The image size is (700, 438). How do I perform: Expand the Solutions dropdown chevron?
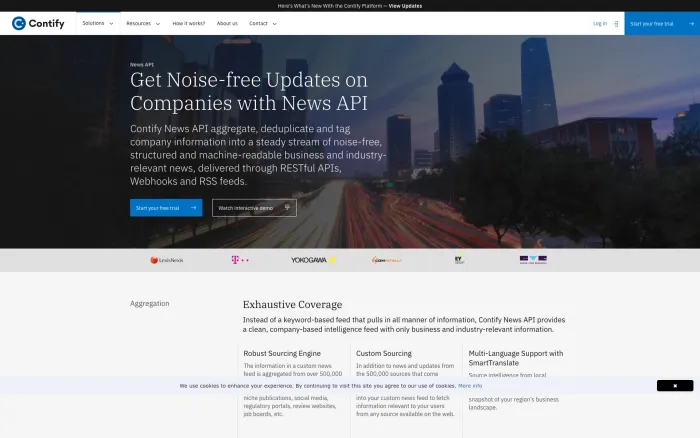click(x=111, y=24)
